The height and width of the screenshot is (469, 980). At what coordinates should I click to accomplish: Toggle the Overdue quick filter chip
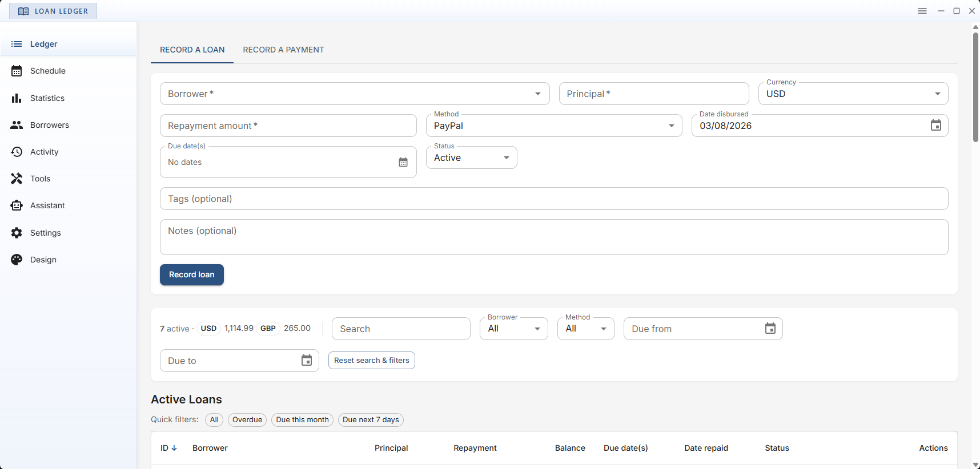pyautogui.click(x=247, y=420)
